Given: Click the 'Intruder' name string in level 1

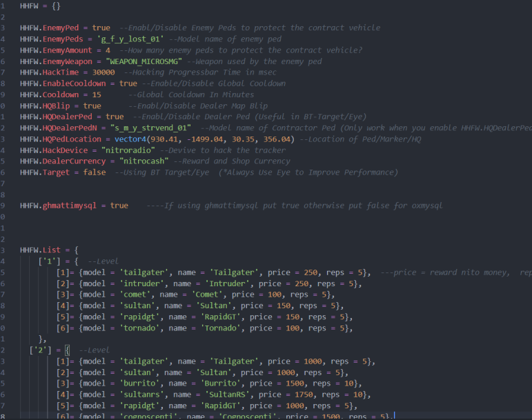Looking at the screenshot, I should [x=227, y=283].
